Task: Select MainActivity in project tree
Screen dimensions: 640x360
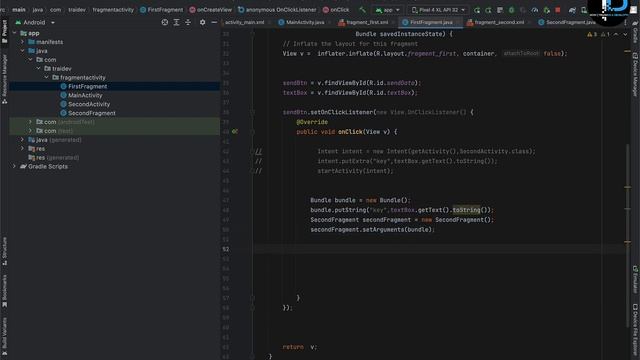Action: 85,95
